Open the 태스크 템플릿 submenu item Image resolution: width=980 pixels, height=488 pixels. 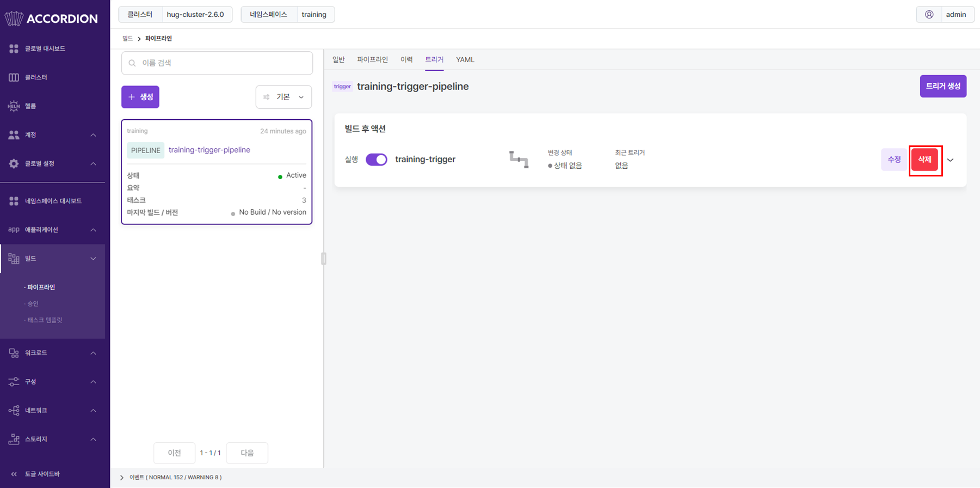[45, 320]
